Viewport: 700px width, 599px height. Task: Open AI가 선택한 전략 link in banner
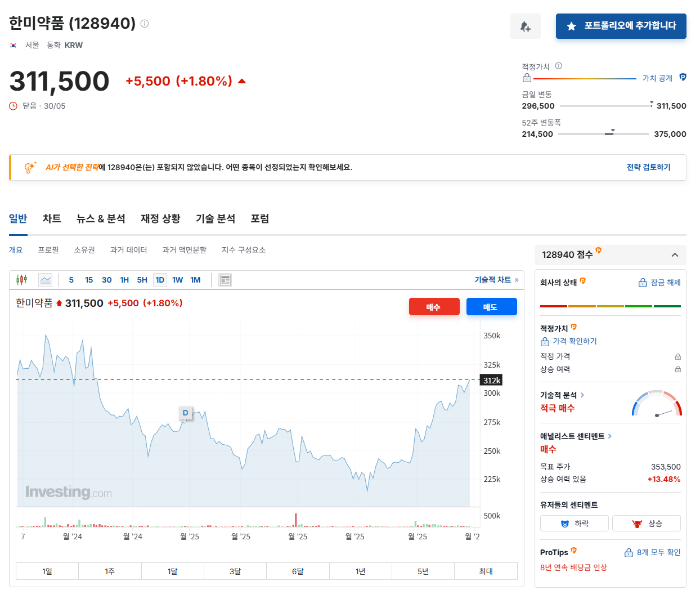72,167
